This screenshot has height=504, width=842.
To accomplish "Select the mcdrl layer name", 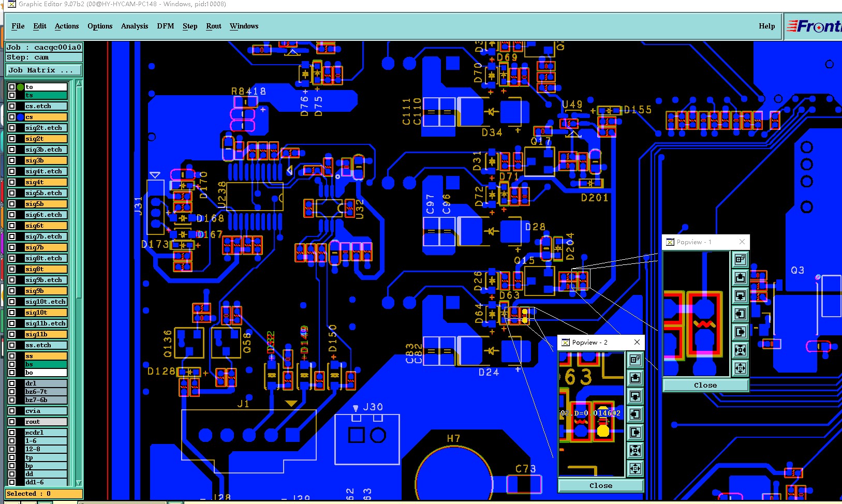I will [x=46, y=433].
